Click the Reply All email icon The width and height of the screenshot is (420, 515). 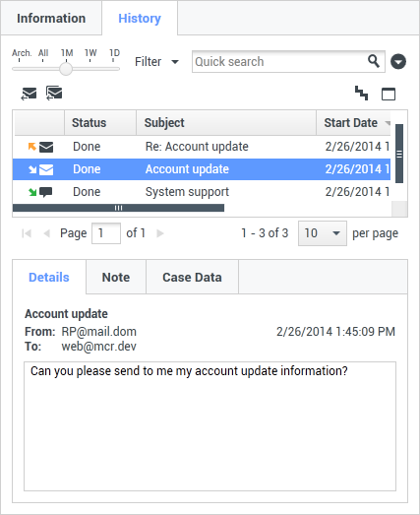click(x=54, y=94)
